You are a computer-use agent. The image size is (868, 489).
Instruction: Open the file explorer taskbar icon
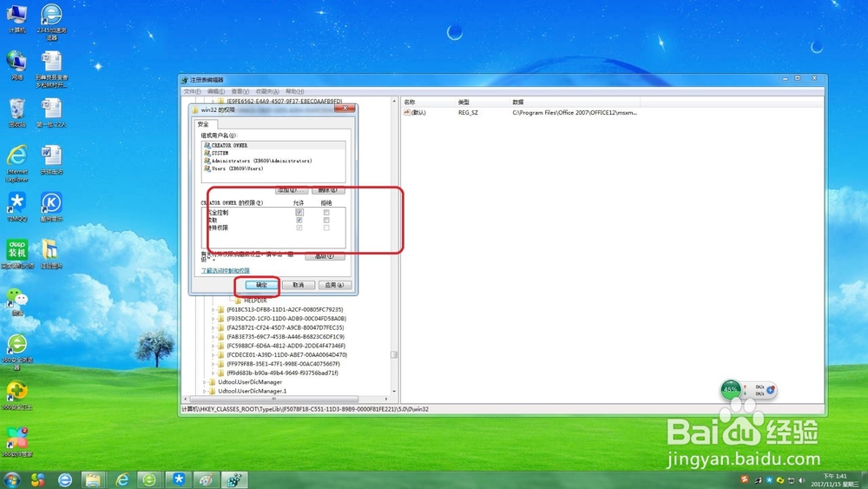93,479
